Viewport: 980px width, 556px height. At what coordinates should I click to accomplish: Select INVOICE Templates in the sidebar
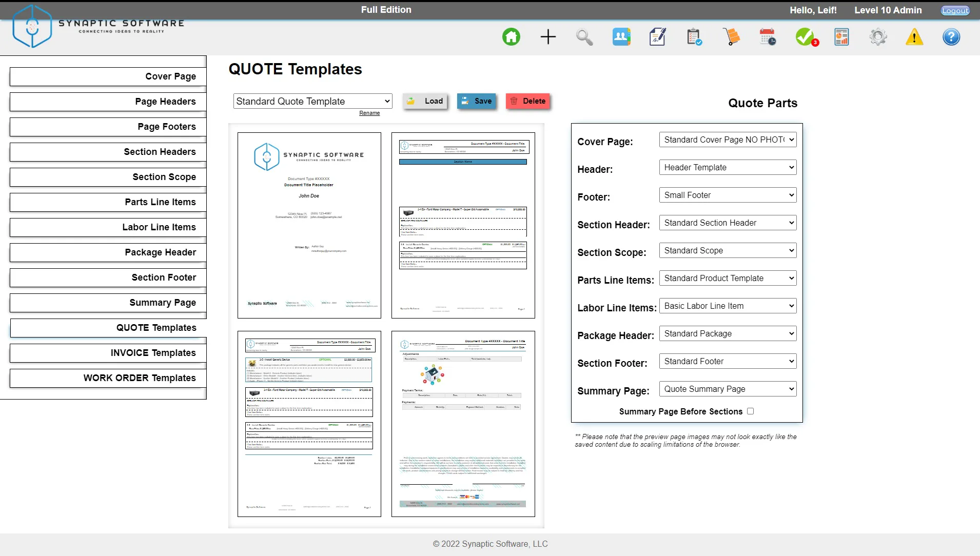pyautogui.click(x=108, y=353)
